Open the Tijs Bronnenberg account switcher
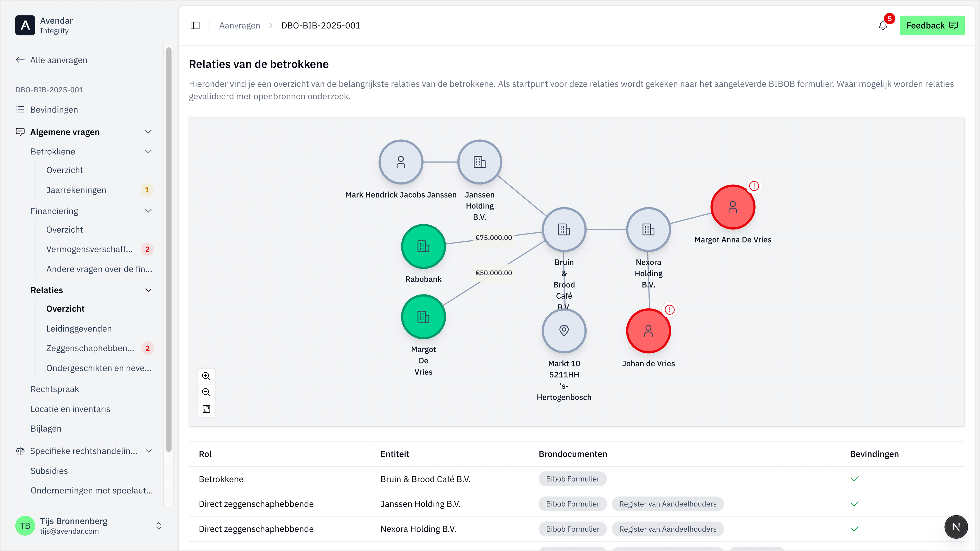The height and width of the screenshot is (551, 980). [159, 526]
